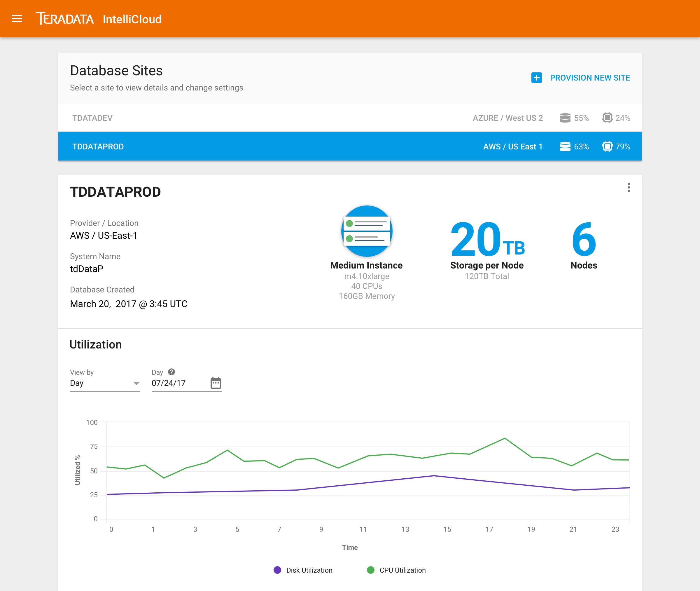Click the '20TB' storage figure
This screenshot has width=700, height=591.
point(487,239)
